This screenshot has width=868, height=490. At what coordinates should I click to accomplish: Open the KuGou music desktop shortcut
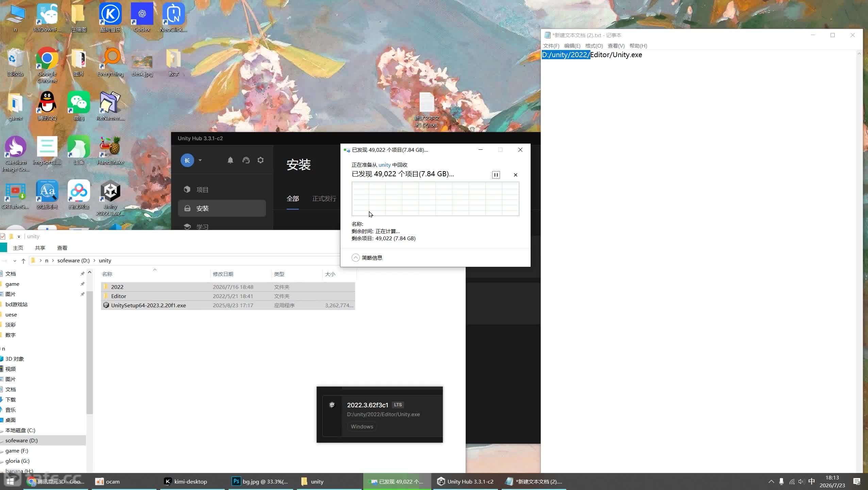(110, 18)
